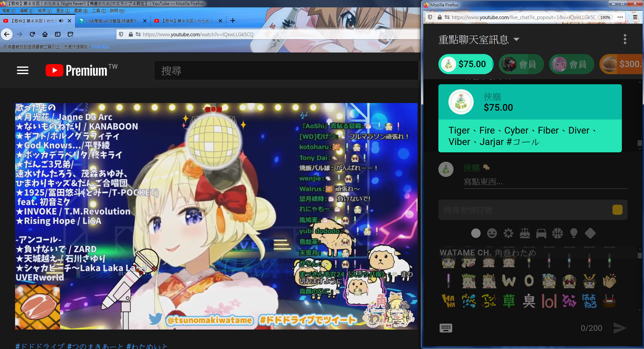Go back to the previous page
Viewport: 644px width, 349px height.
coord(7,34)
